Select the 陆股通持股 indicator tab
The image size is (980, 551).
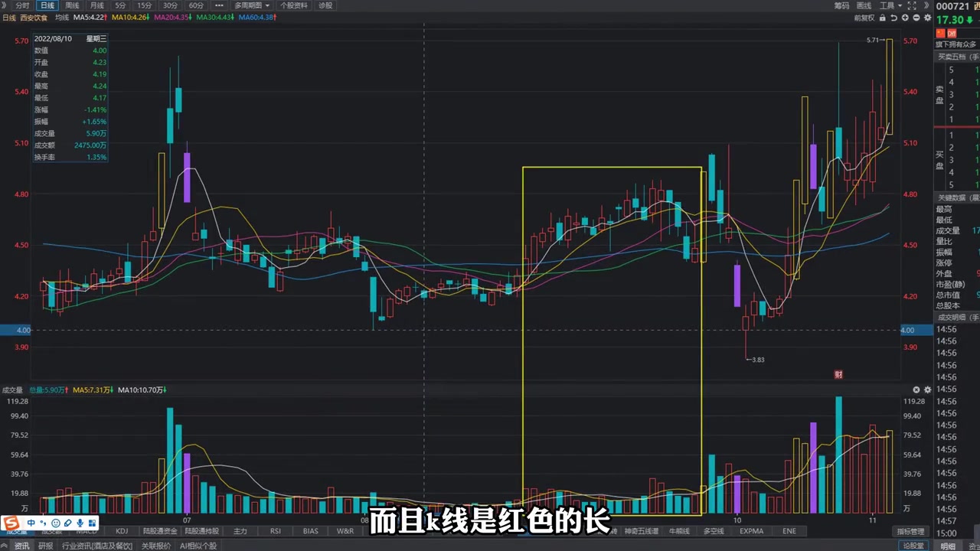click(x=202, y=530)
